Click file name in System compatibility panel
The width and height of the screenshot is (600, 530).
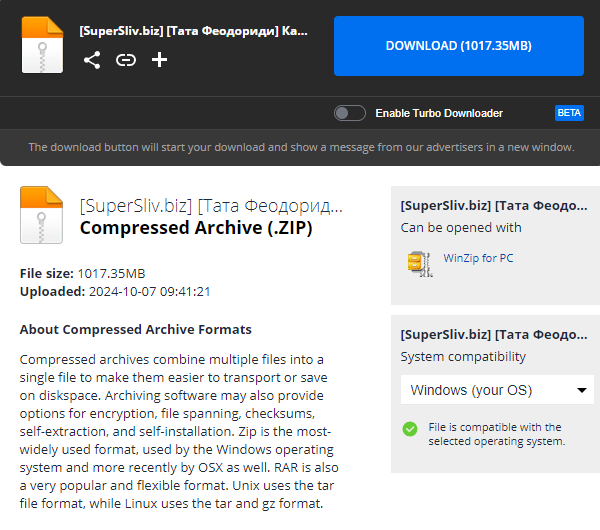click(x=494, y=335)
